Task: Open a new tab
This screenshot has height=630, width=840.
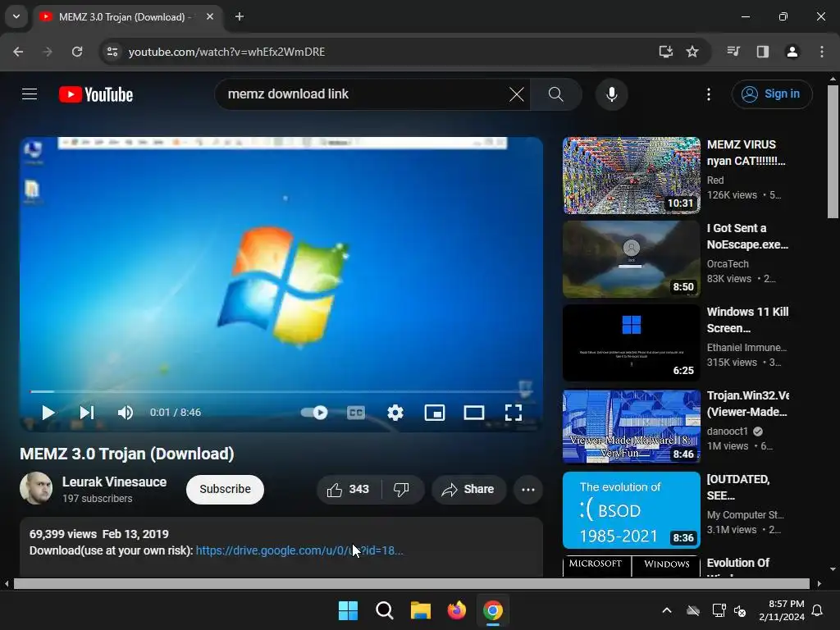Action: tap(240, 16)
